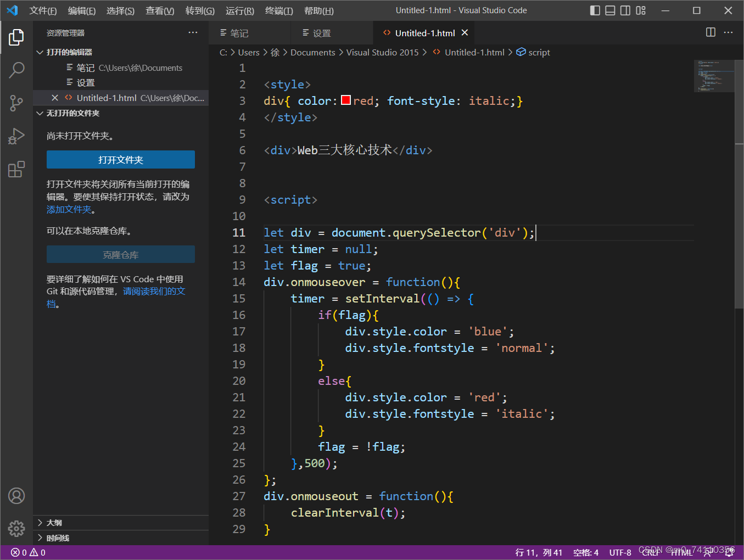Image resolution: width=744 pixels, height=560 pixels.
Task: Click Visual Studio 2015 in breadcrumb
Action: click(x=382, y=52)
